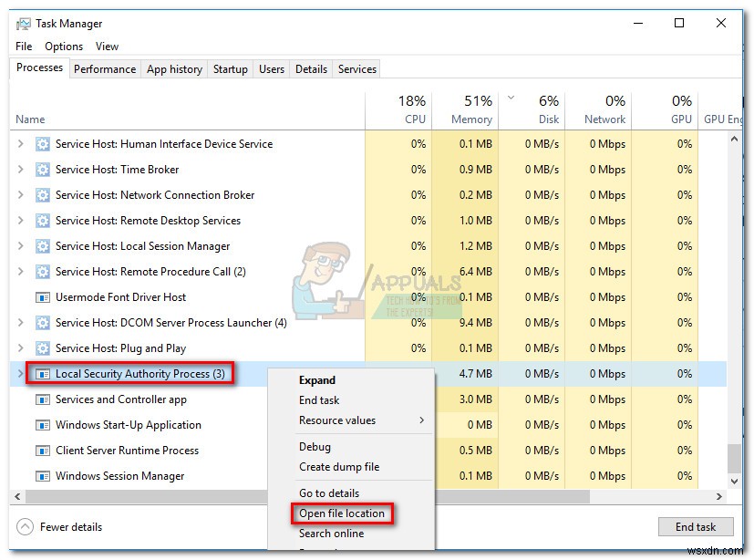This screenshot has width=754, height=560.
Task: Click the vertical scrollbar down arrow
Action: [x=734, y=481]
